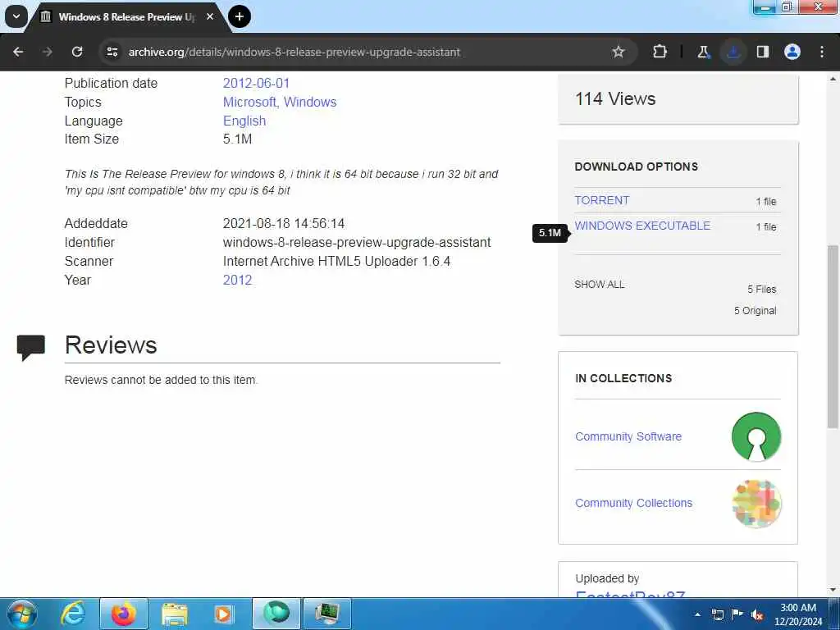Click the Item Size 5.1M value
The image size is (840, 630).
[x=237, y=139]
